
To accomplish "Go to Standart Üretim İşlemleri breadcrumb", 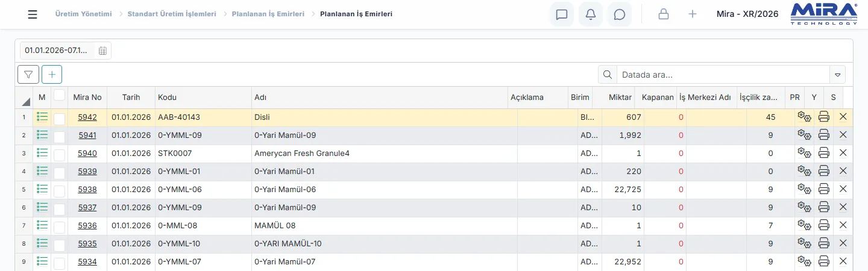I will 172,14.
